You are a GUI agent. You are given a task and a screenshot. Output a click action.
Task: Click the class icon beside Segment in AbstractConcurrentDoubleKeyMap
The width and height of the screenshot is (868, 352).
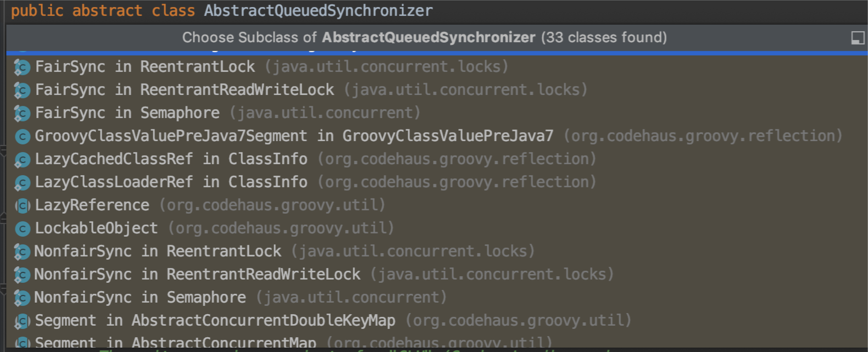(22, 320)
